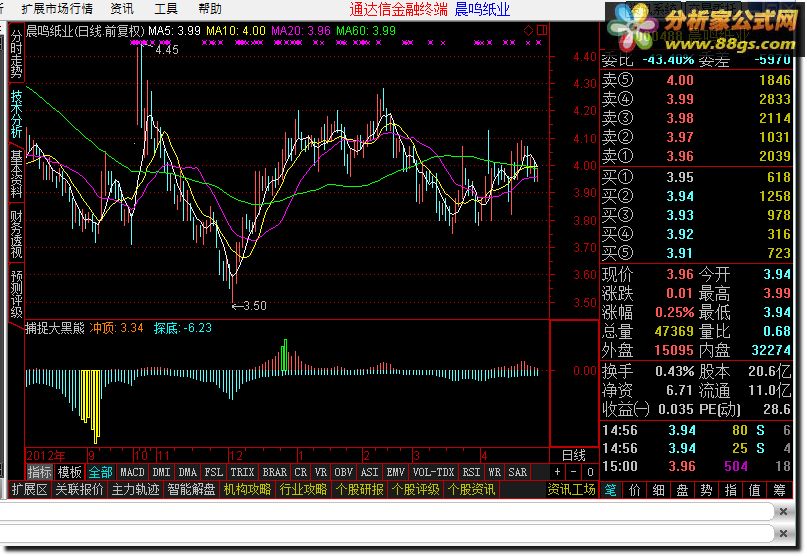Close the lower bottom bar with X
The image size is (807, 556).
(x=783, y=534)
